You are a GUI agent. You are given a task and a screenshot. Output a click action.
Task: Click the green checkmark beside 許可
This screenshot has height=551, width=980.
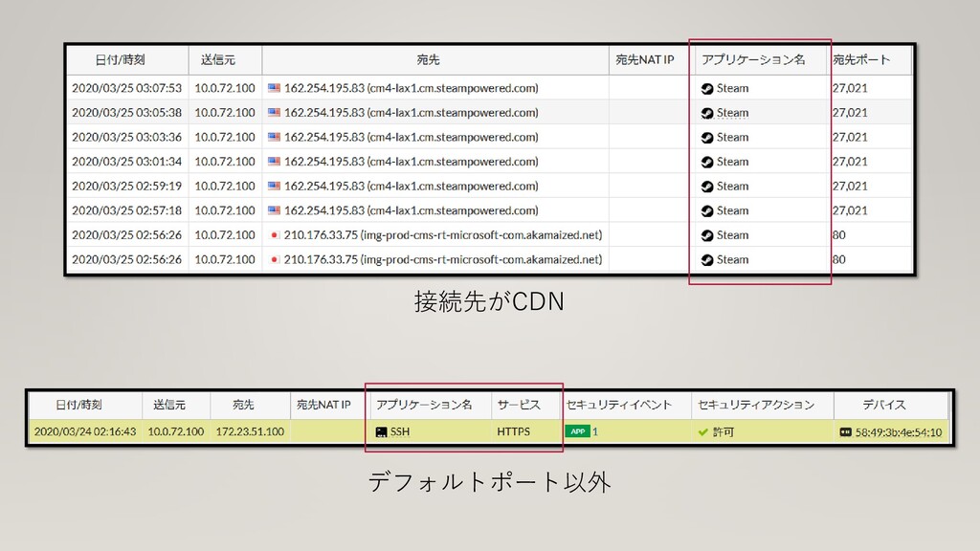703,431
